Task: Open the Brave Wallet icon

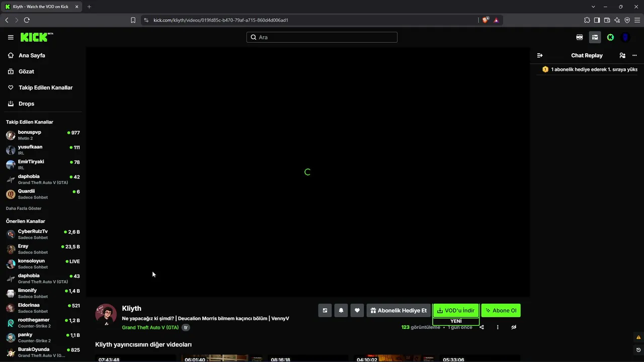Action: pyautogui.click(x=607, y=20)
